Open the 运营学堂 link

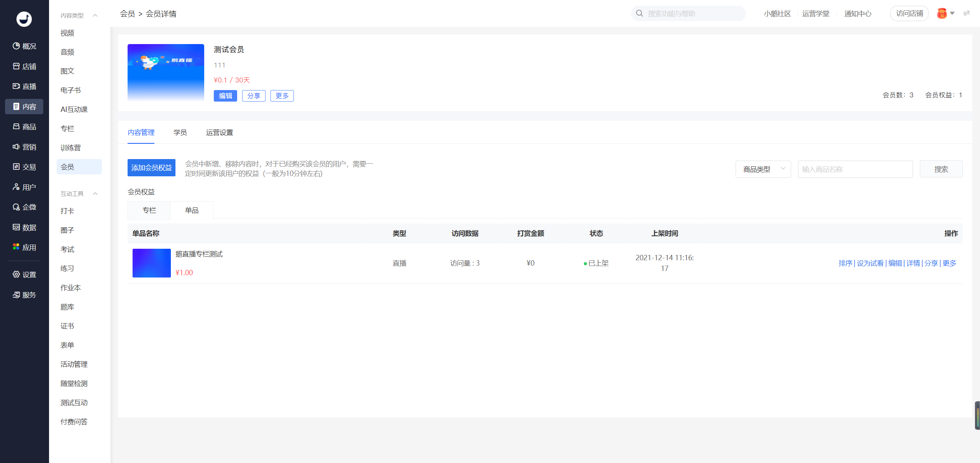[x=816, y=13]
